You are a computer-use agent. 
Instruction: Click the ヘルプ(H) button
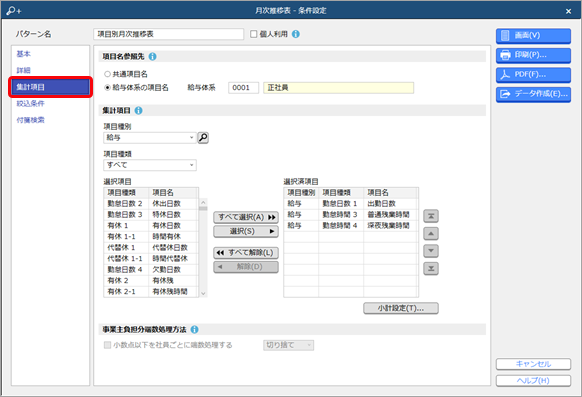(533, 381)
